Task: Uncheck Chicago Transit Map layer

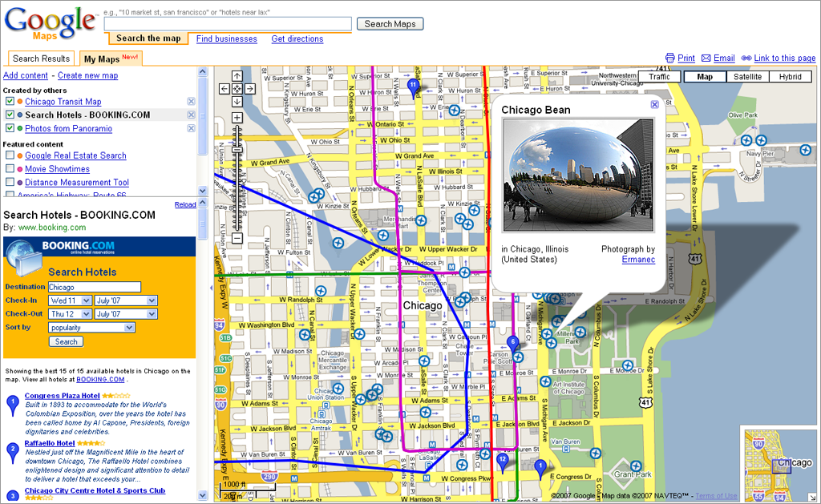Action: click(10, 101)
